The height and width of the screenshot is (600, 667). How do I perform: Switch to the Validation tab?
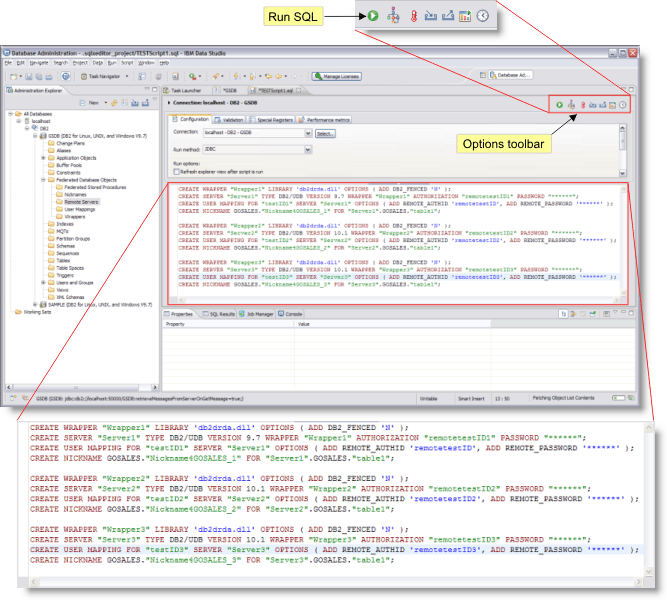coord(230,120)
